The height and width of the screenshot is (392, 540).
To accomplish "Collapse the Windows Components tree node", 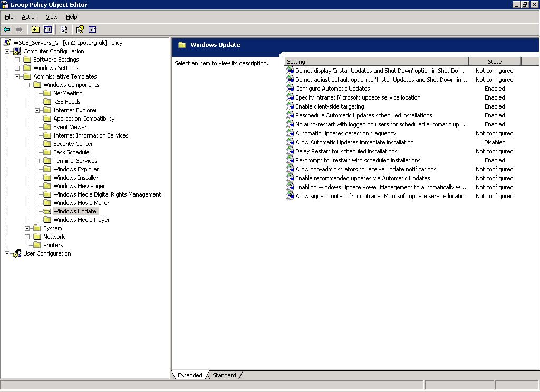I will tap(27, 85).
